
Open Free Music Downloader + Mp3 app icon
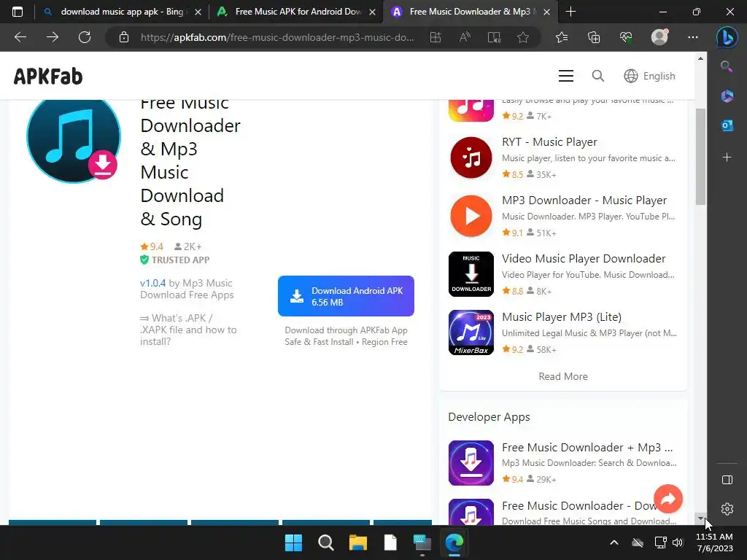471,463
